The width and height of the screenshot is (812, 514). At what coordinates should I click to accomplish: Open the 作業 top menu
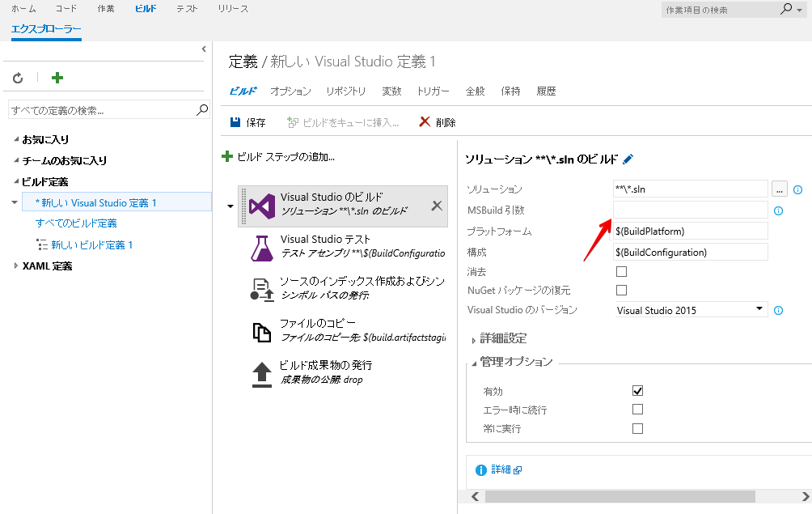(106, 9)
